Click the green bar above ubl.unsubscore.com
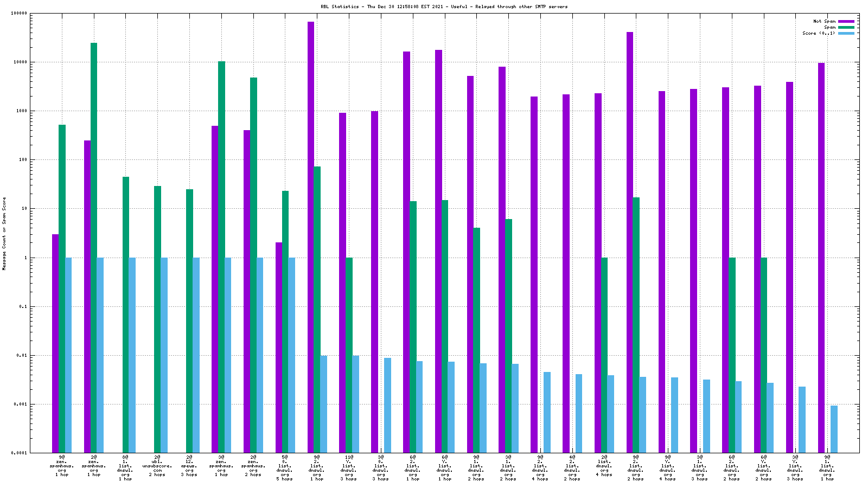This screenshot has width=868, height=488. (x=157, y=314)
